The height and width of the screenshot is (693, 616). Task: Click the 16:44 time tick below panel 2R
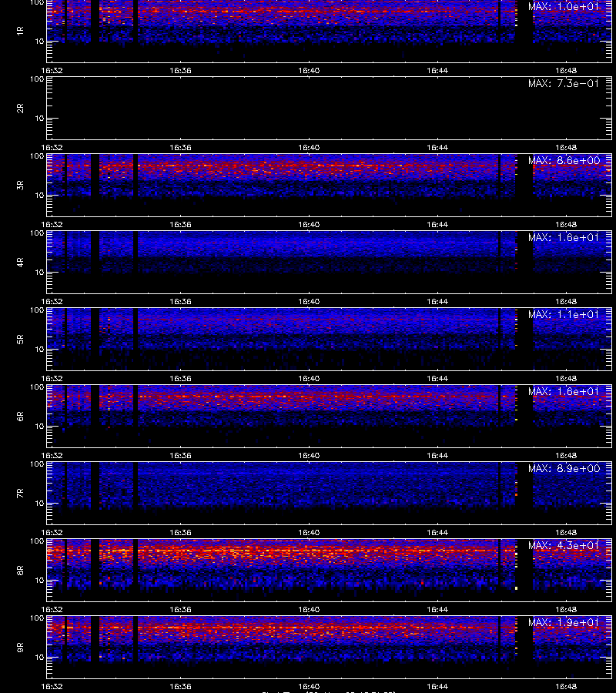point(437,148)
